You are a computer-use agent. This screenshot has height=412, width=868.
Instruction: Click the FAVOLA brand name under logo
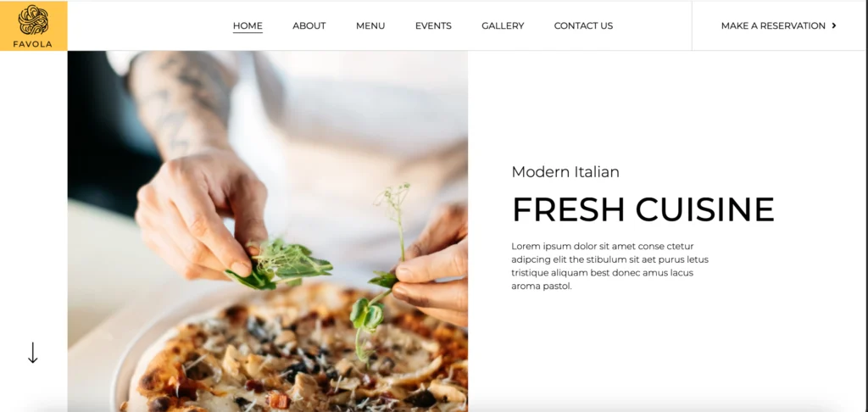(33, 44)
